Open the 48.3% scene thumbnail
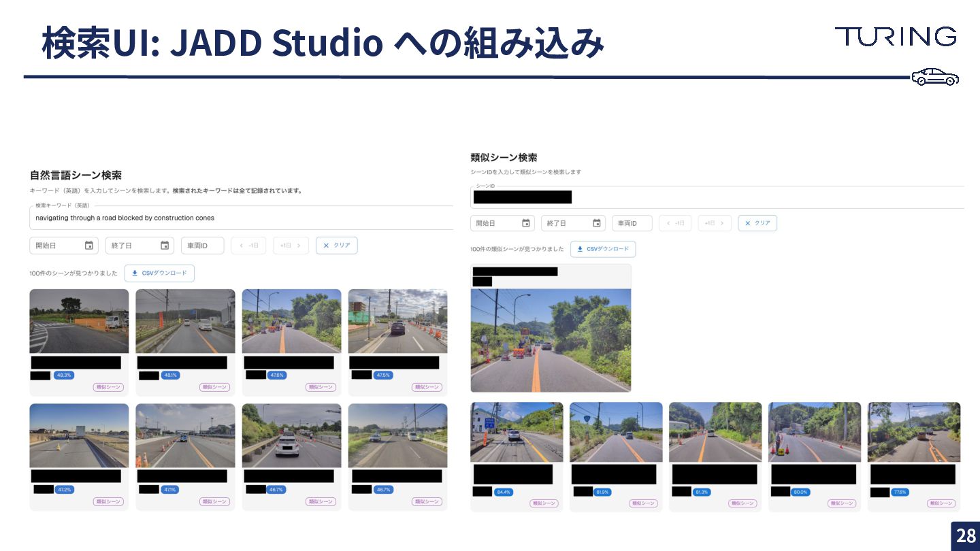Viewport: 980px width, 551px height. pyautogui.click(x=79, y=321)
